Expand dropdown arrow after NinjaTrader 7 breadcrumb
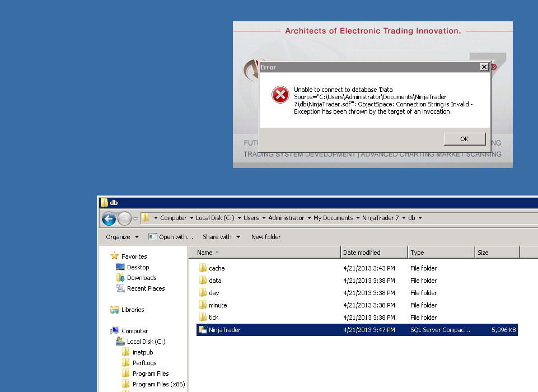The width and height of the screenshot is (538, 392). [404, 218]
